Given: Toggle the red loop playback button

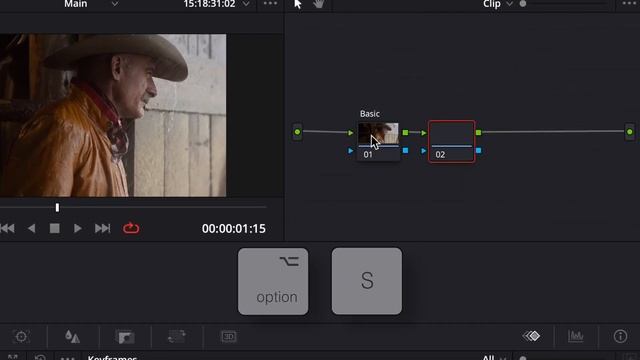Looking at the screenshot, I should click(x=131, y=228).
